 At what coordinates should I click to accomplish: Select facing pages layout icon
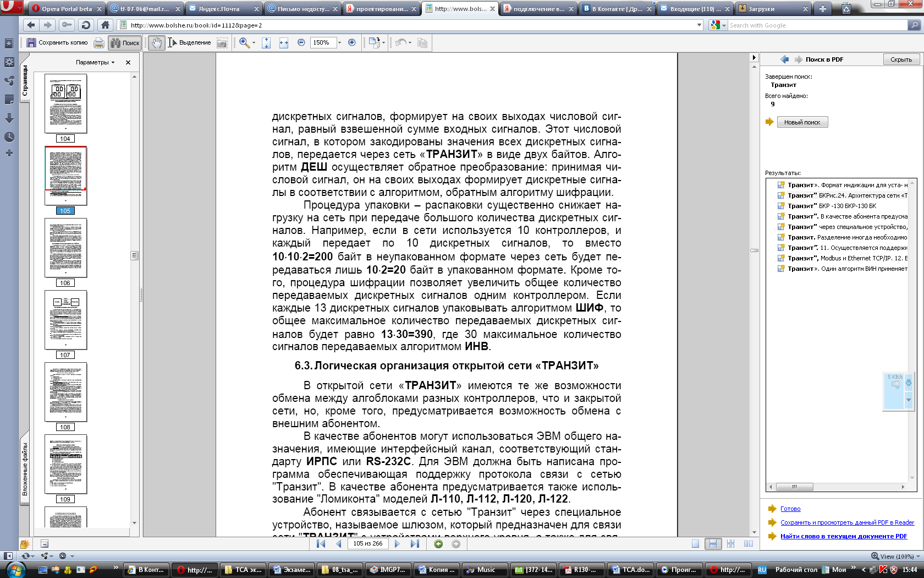(x=749, y=544)
